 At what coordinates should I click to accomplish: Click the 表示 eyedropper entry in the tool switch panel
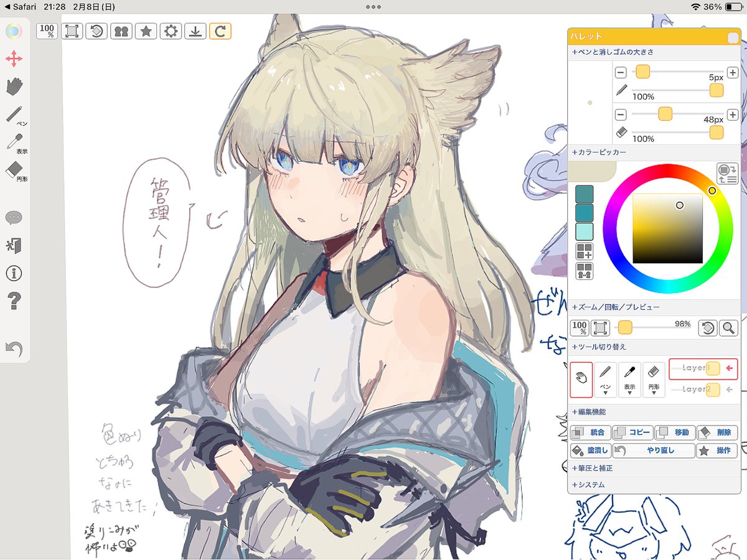629,379
